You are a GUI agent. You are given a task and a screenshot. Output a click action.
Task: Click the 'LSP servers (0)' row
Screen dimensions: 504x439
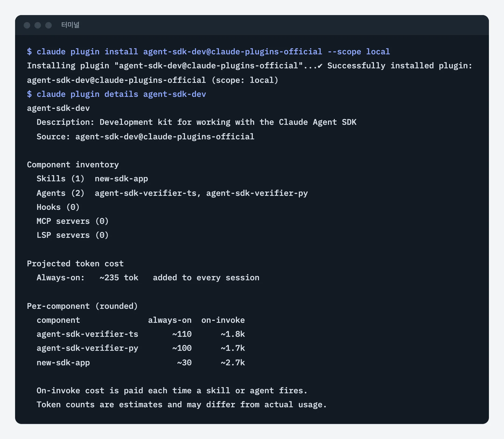click(x=73, y=235)
